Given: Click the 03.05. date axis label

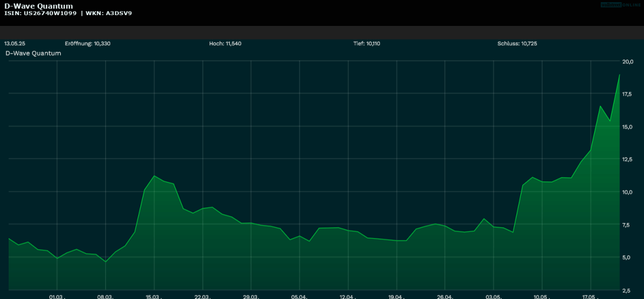Looking at the screenshot, I should coord(493,297).
